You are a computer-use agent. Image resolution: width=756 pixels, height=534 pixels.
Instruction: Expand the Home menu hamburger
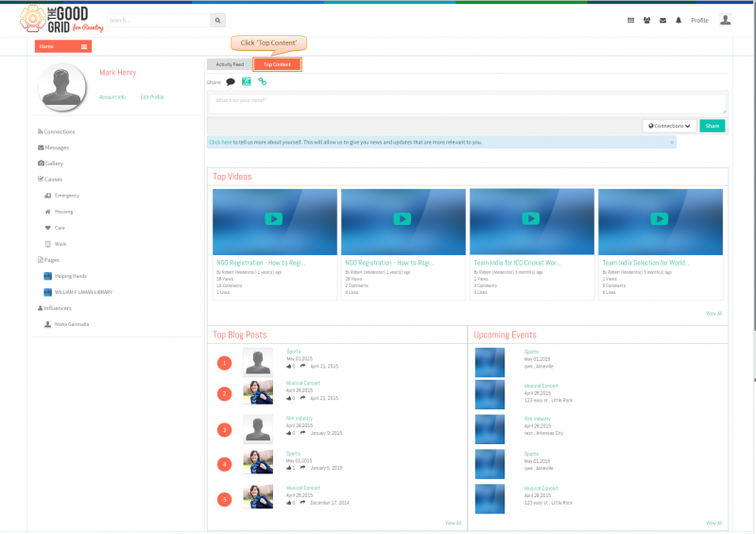84,46
